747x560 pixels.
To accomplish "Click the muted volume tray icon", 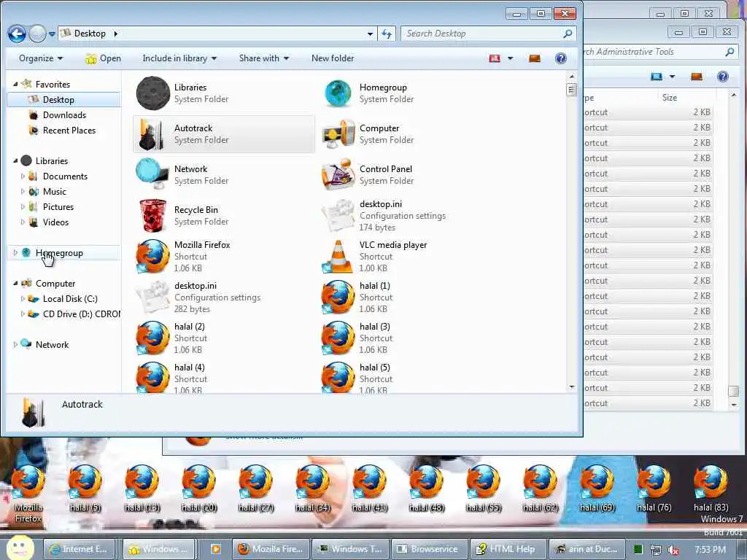I will pyautogui.click(x=673, y=550).
